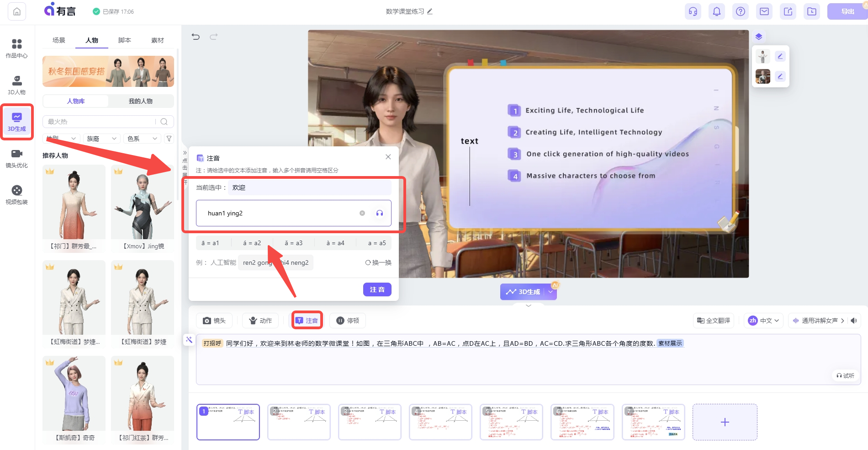This screenshot has height=450, width=868.
Task: Click the 最火热 search field
Action: [x=101, y=122]
